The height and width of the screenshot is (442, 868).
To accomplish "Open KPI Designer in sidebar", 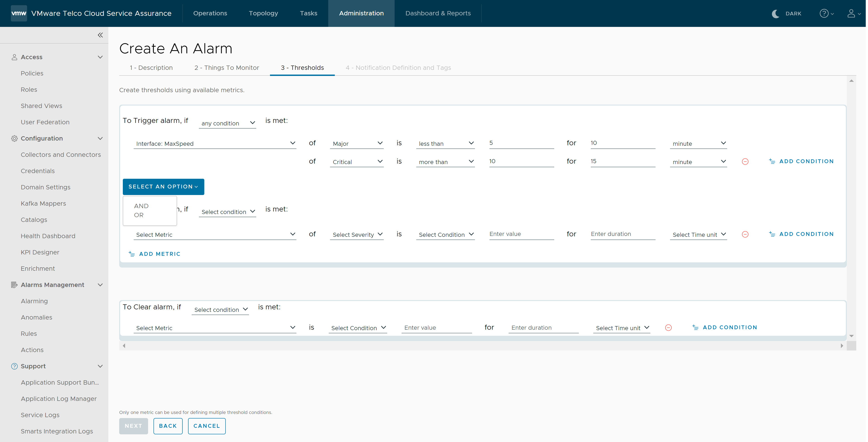I will pyautogui.click(x=40, y=252).
